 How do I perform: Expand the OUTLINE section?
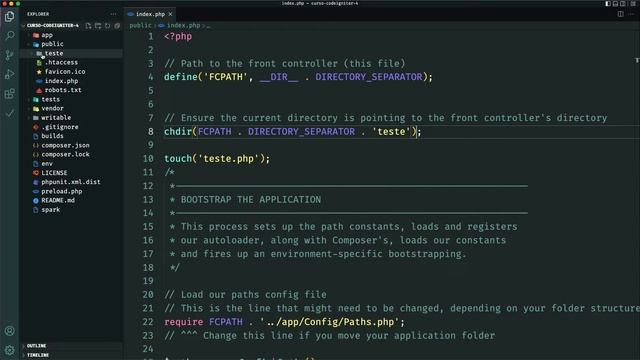36,346
